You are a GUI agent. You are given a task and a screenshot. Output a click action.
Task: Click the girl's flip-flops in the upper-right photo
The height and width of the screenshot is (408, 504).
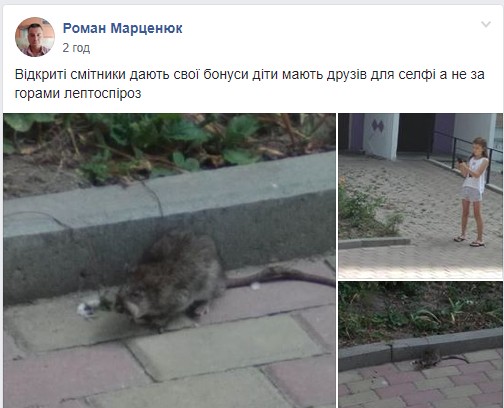(469, 241)
